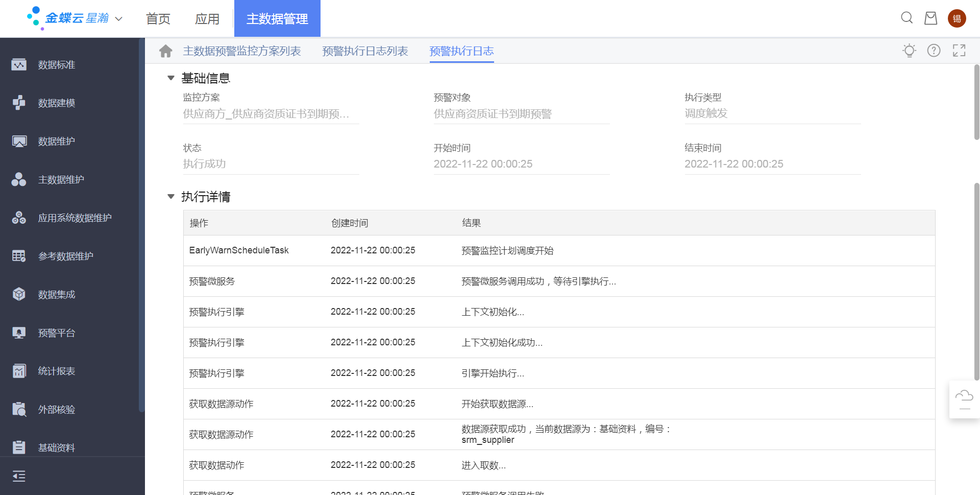The height and width of the screenshot is (495, 980).
Task: Select the EarlyWarnScheduleTask row
Action: pyautogui.click(x=559, y=250)
